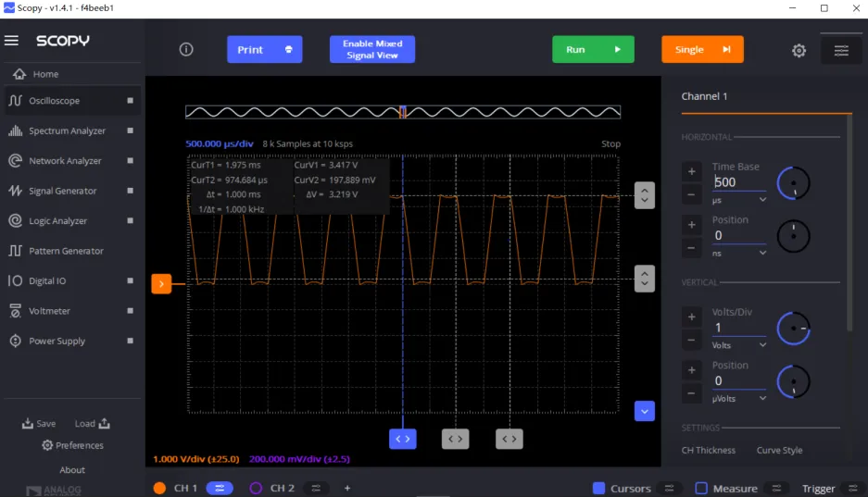Click the vertical Position knob
868x497 pixels.
(793, 381)
